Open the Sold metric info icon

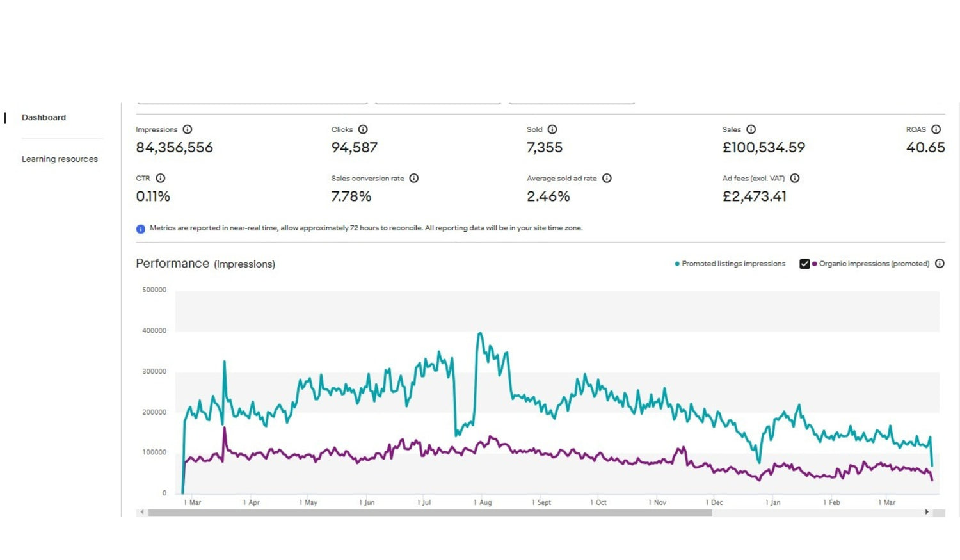[x=552, y=129]
